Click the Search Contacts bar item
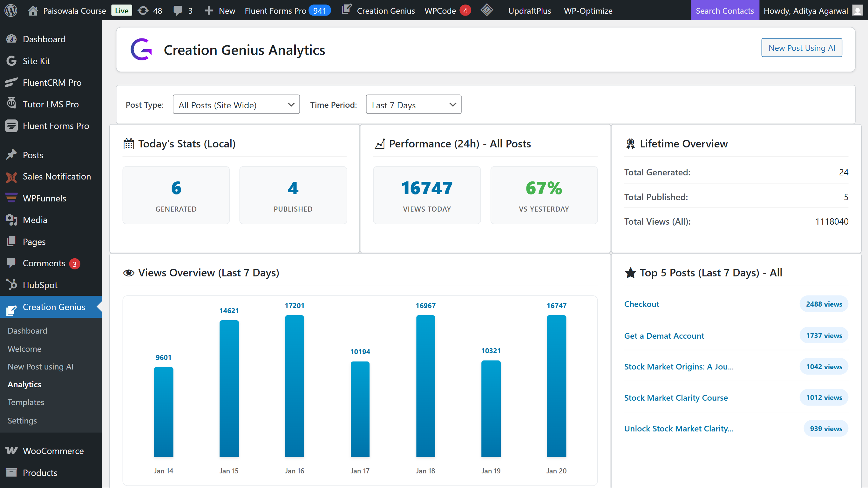 [725, 10]
